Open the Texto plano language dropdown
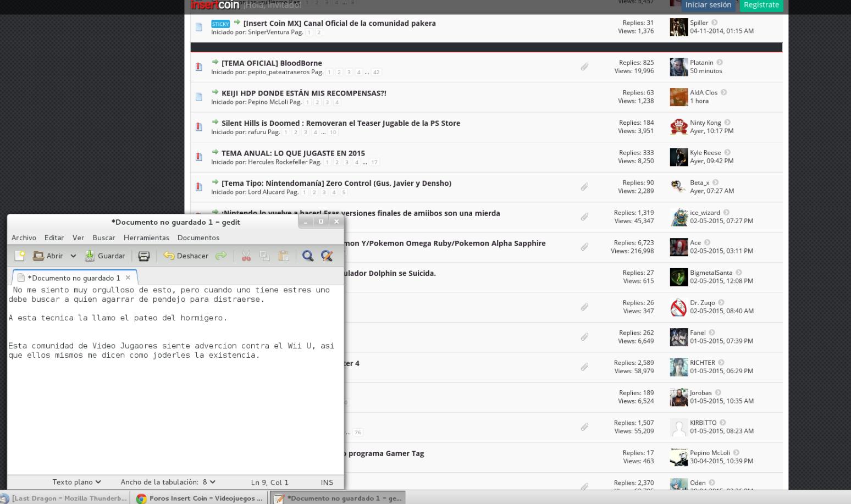 [x=76, y=482]
